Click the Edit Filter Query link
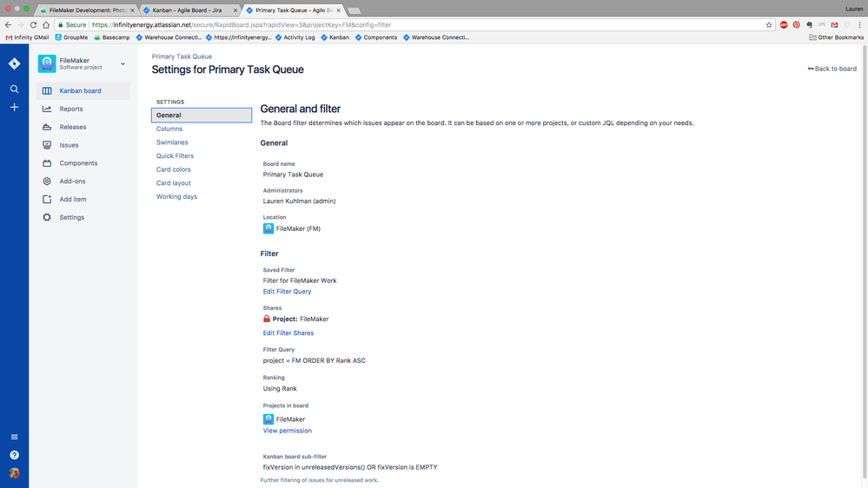 pos(287,292)
